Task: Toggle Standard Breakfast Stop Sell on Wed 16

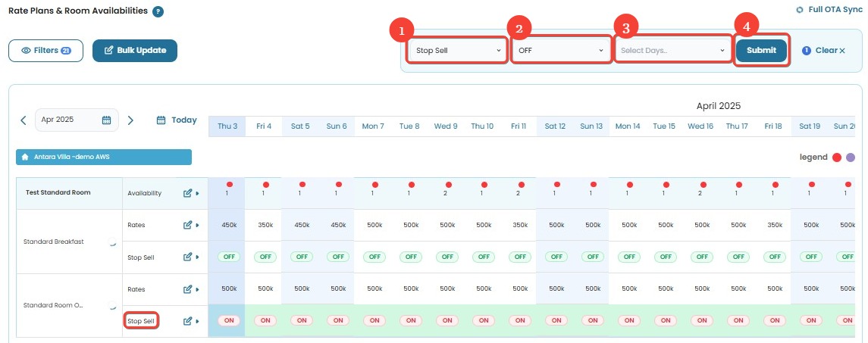Action: tap(701, 257)
